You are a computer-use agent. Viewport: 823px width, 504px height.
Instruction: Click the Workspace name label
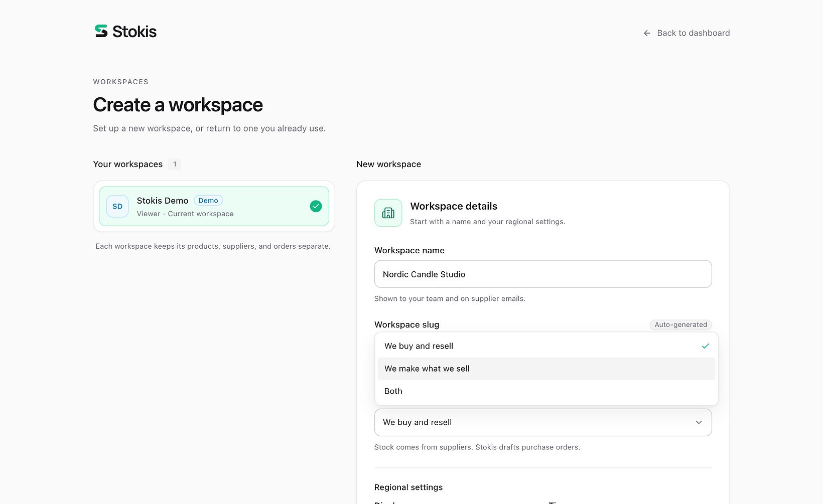[409, 250]
